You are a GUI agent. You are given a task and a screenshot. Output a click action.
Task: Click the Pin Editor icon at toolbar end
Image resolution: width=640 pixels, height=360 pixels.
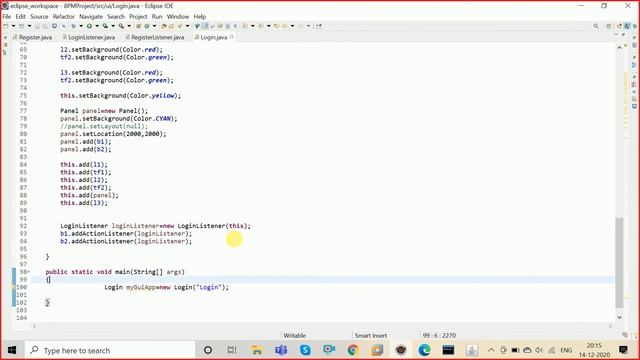319,26
